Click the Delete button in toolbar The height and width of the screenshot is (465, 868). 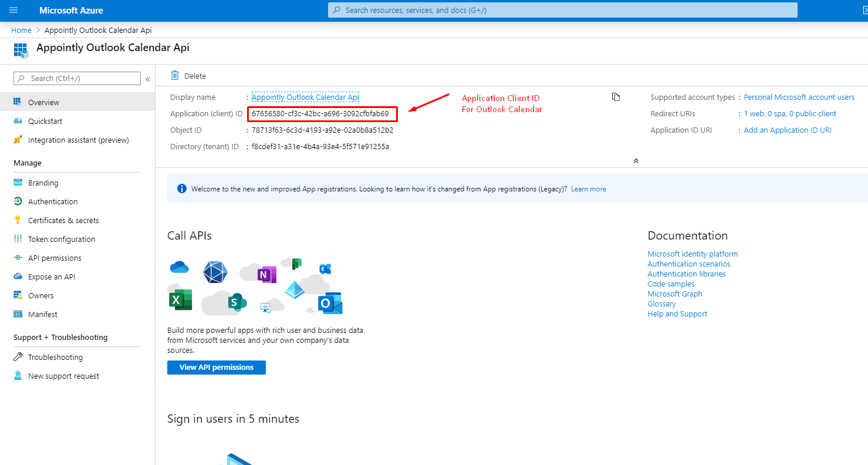[x=188, y=76]
